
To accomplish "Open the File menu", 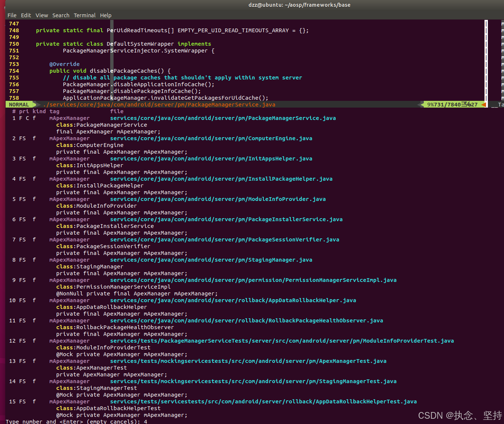I will point(12,15).
